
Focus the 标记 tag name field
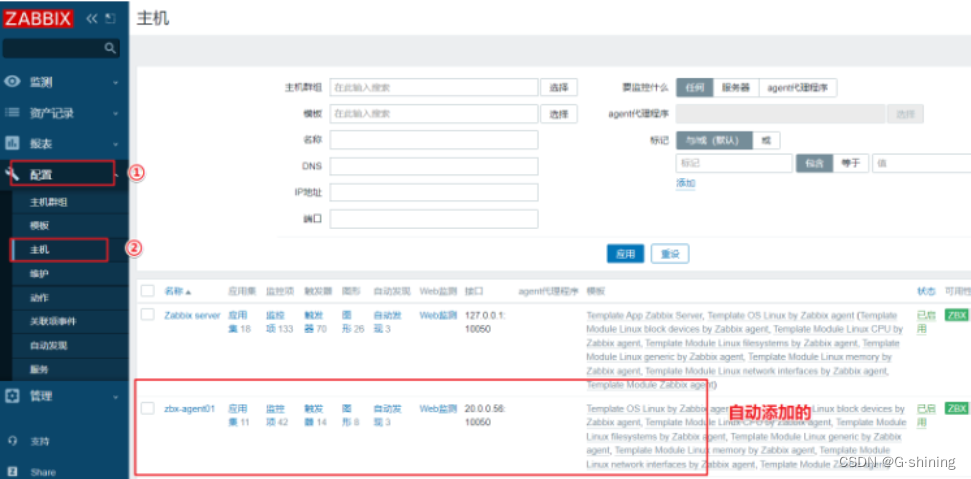(734, 163)
